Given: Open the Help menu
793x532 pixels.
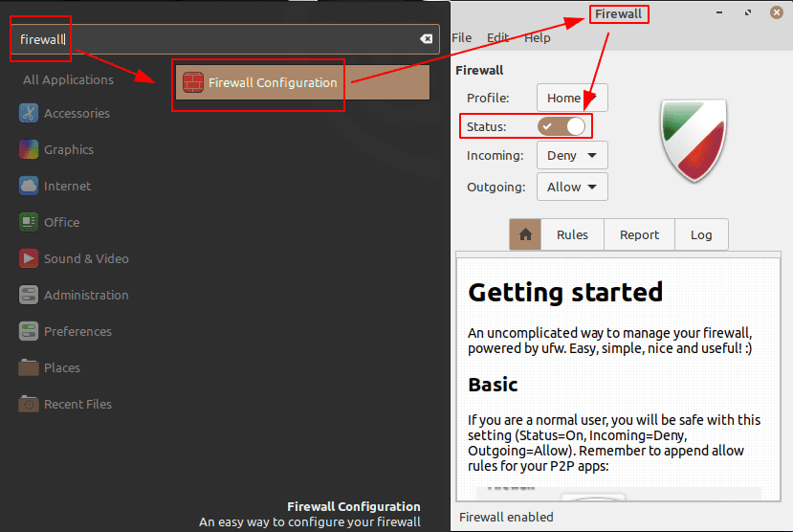Looking at the screenshot, I should (x=537, y=38).
